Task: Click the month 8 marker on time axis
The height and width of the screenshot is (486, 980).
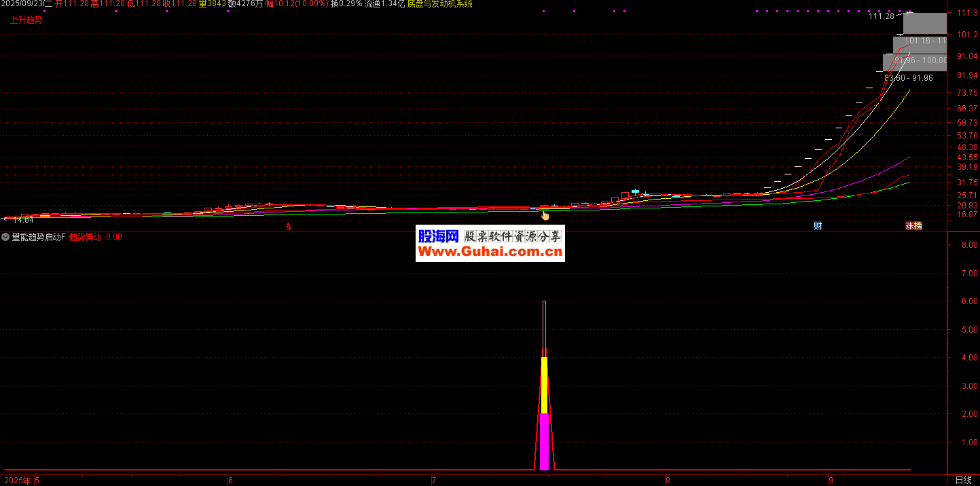Action: pyautogui.click(x=667, y=480)
